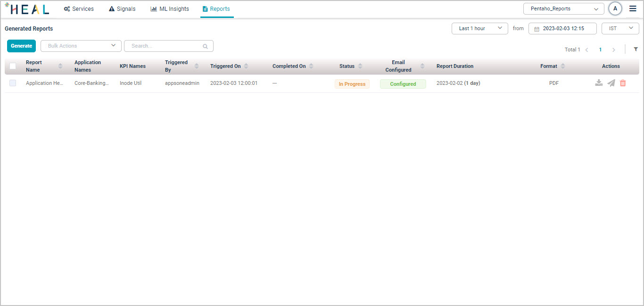Screen dimensions: 644x306
Task: Select page 1 in pagination
Action: coord(600,50)
